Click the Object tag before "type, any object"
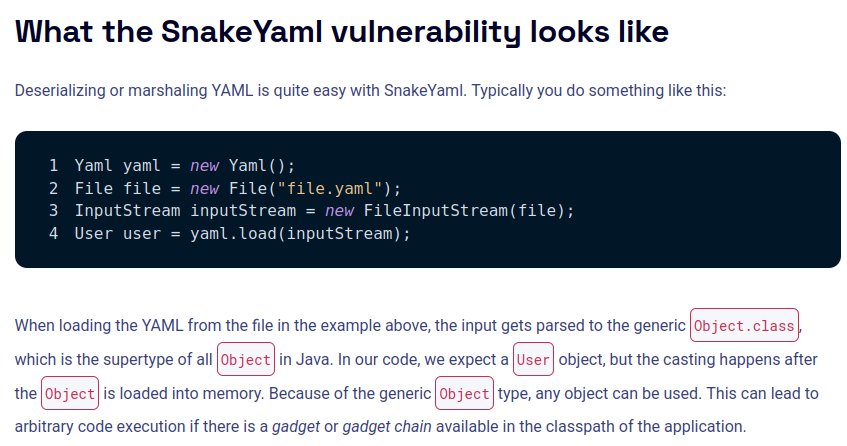Screen dimensions: 847x446 click(465, 394)
